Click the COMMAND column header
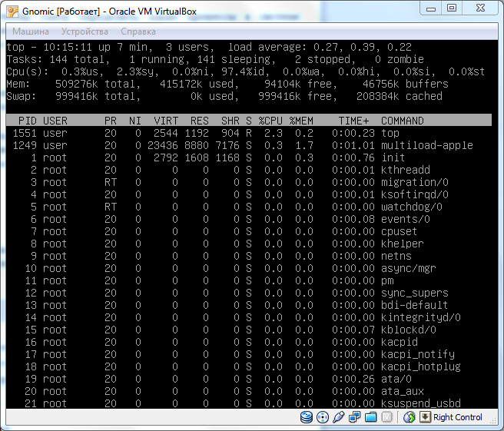The height and width of the screenshot is (431, 504). pyautogui.click(x=402, y=121)
